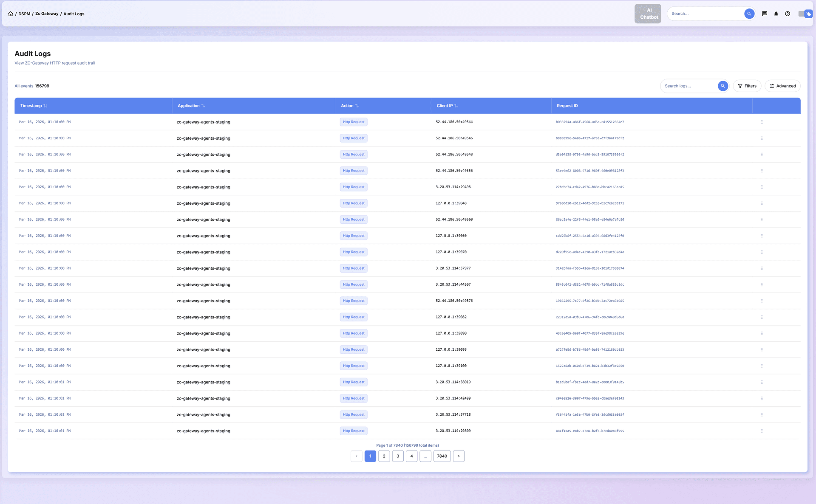Sort by Application column
Screen dimensions: 816x504
[203, 106]
